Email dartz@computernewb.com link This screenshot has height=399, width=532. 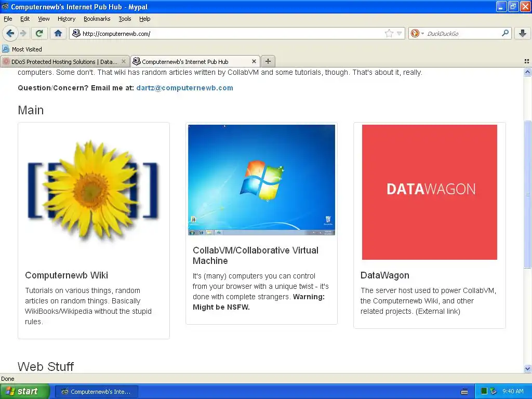point(184,88)
